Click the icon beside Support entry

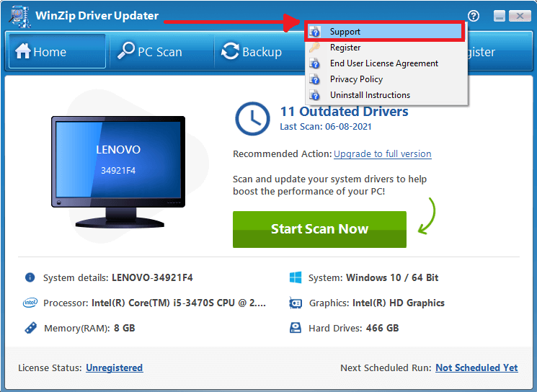coord(314,32)
